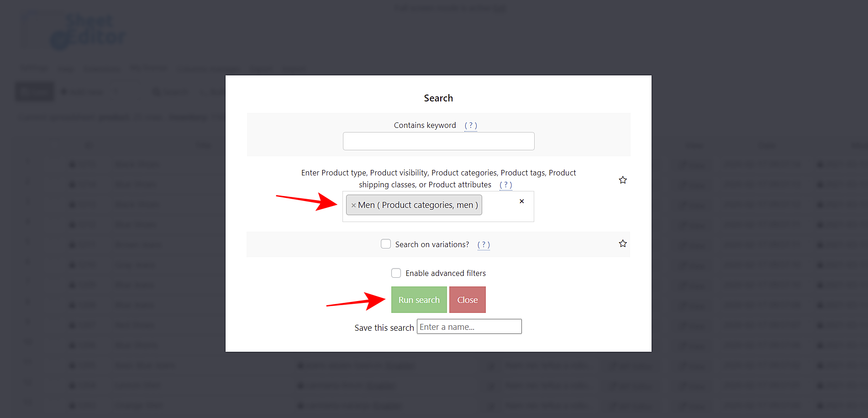
Task: Star the product filter row as favorite
Action: [x=623, y=180]
